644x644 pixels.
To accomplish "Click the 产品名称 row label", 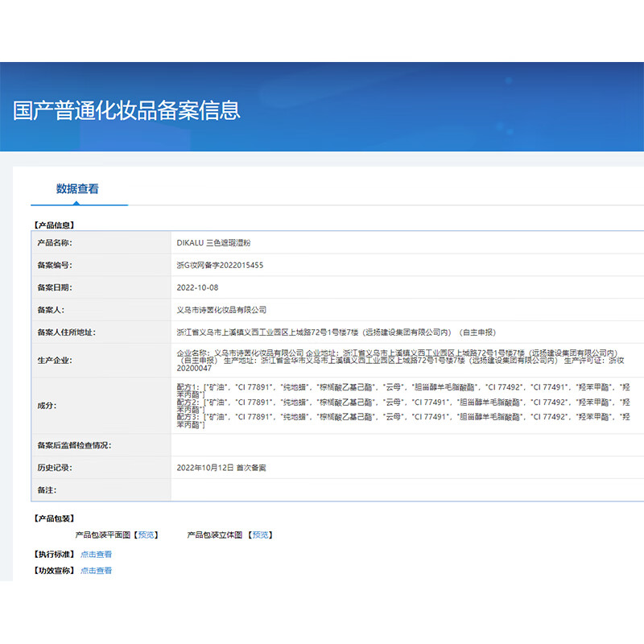I will 54,242.
